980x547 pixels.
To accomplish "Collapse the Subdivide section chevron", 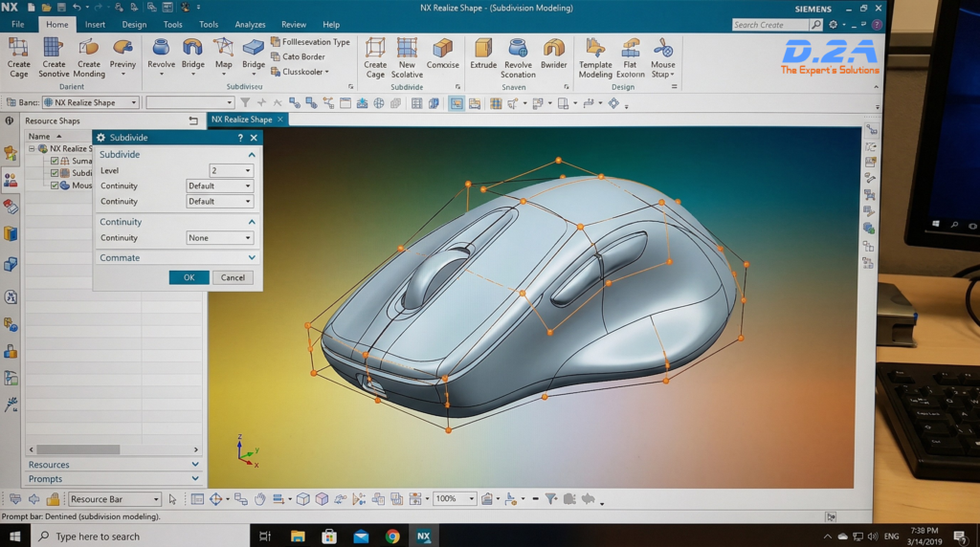I will tap(252, 154).
